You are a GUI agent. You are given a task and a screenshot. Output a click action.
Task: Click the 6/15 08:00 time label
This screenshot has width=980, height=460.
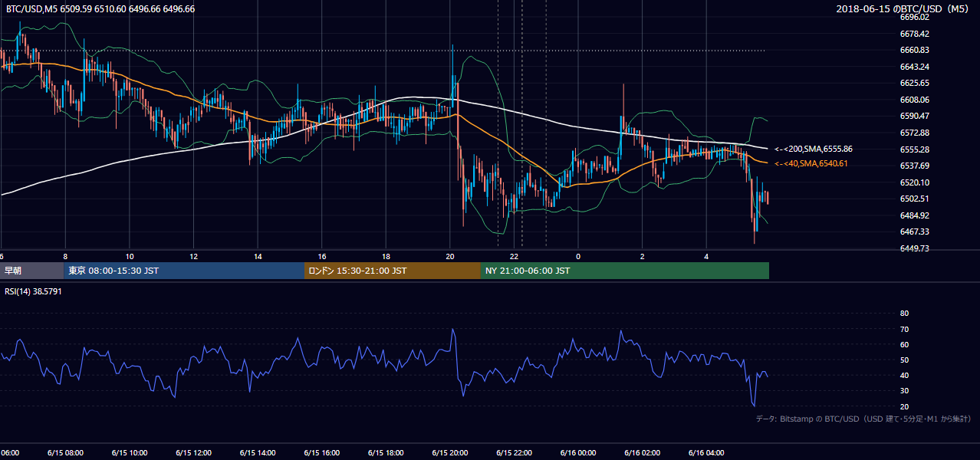pos(64,453)
